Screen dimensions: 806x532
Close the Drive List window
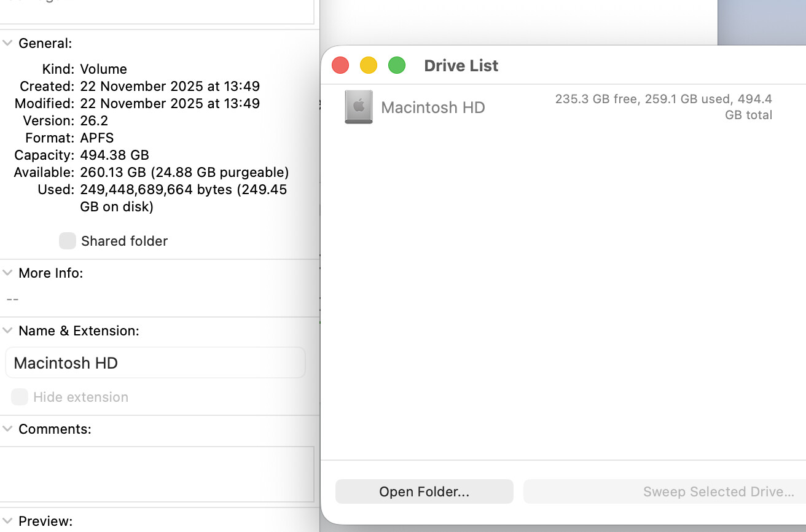pos(340,65)
